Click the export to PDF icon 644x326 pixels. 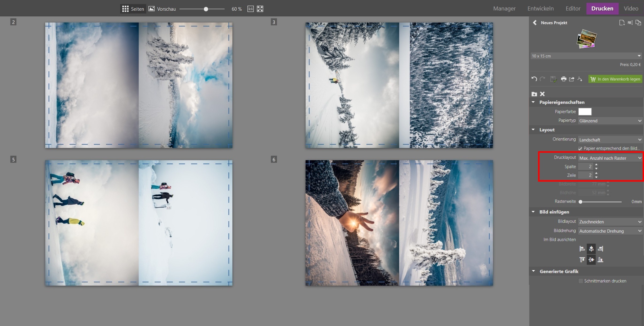(580, 79)
